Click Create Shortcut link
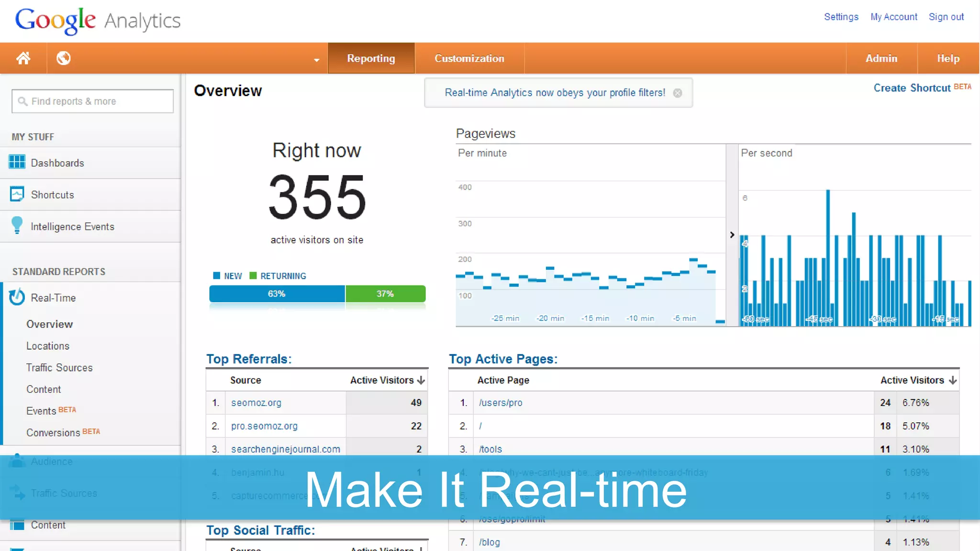980x551 pixels. tap(912, 88)
